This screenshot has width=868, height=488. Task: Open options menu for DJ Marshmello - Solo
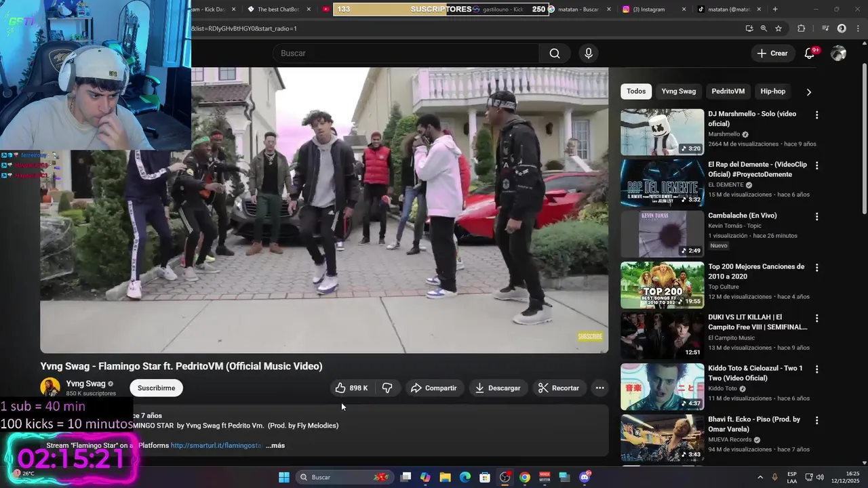(816, 115)
